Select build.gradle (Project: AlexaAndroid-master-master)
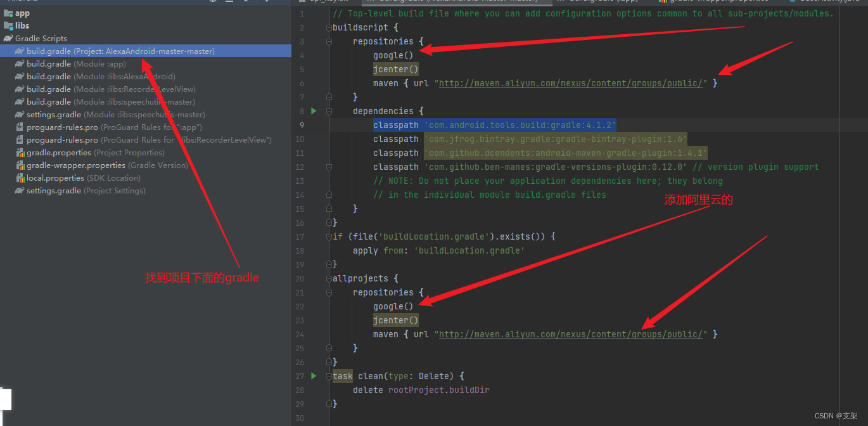 tap(146, 51)
